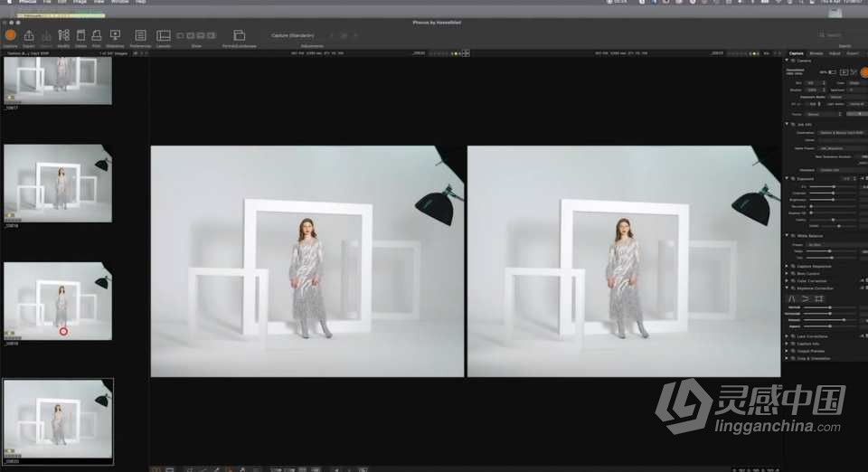This screenshot has height=472, width=868.
Task: Switch to the Browse tab
Action: click(x=816, y=53)
